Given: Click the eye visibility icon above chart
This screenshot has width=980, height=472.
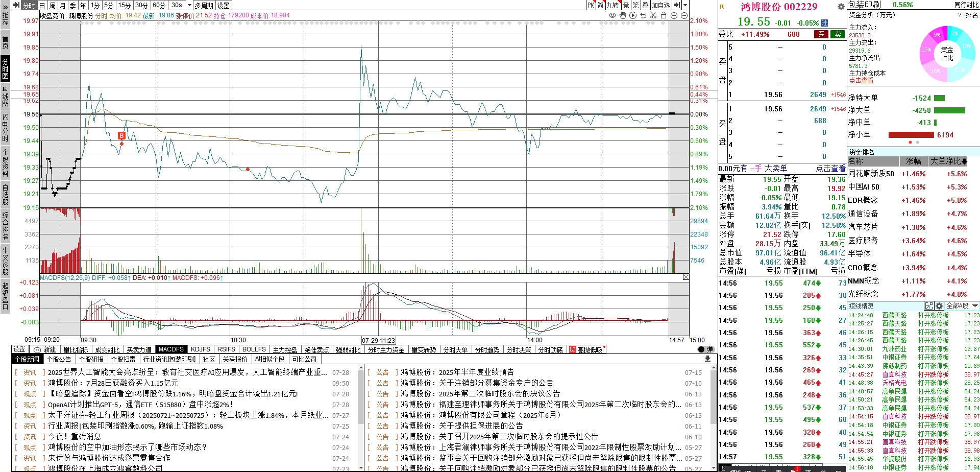Looking at the screenshot, I should (x=612, y=16).
